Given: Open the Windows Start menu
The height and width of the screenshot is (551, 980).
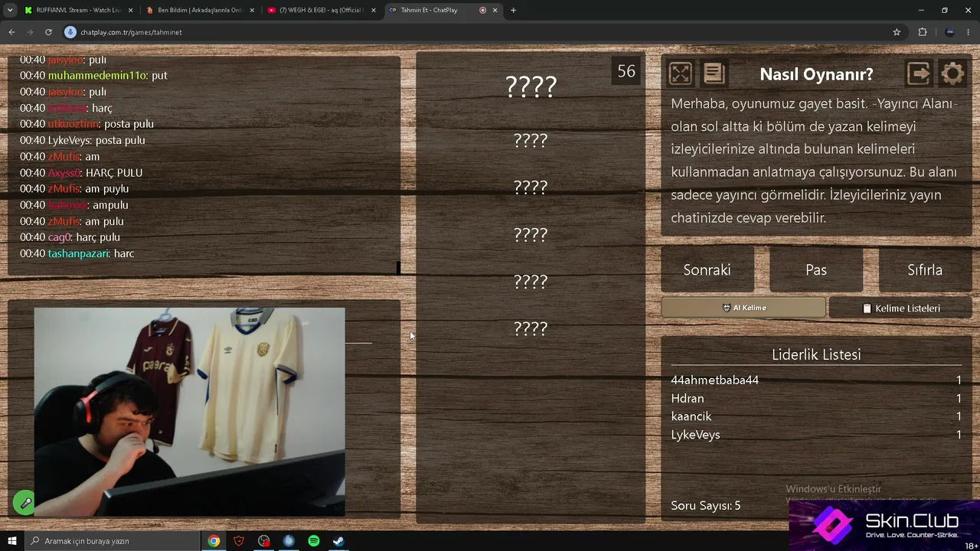Looking at the screenshot, I should click(12, 541).
